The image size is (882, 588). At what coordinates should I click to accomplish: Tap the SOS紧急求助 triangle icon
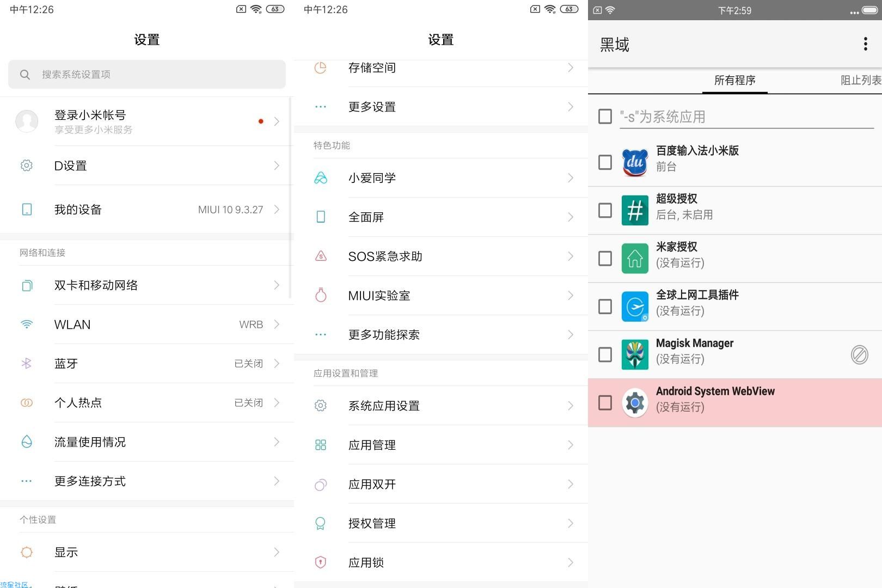(321, 256)
